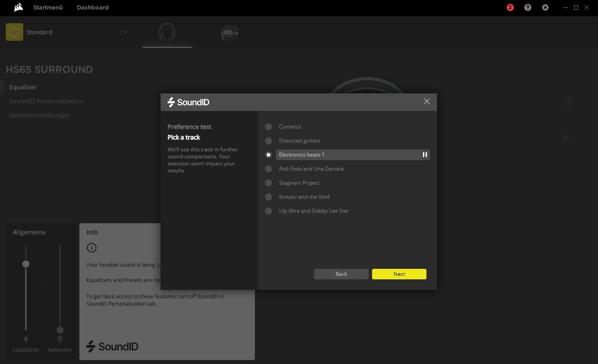Pause the Electronics beats 1 track
Viewport: 598px width, 364px height.
425,155
